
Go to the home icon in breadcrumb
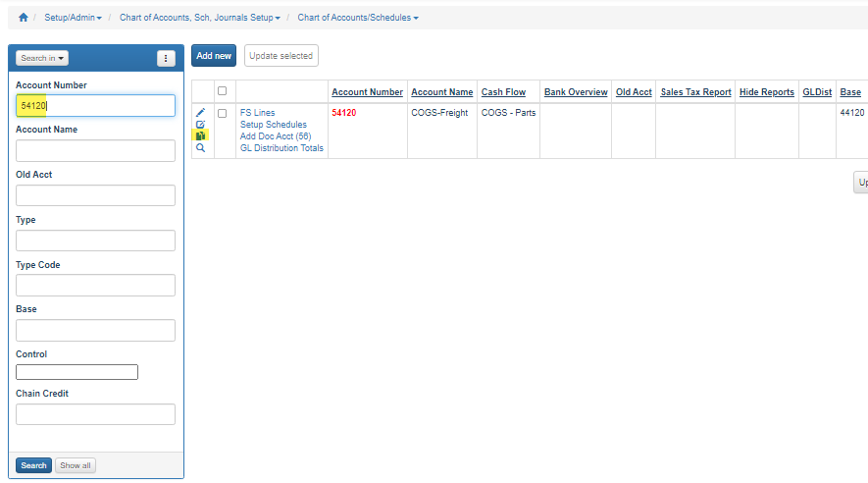point(24,17)
